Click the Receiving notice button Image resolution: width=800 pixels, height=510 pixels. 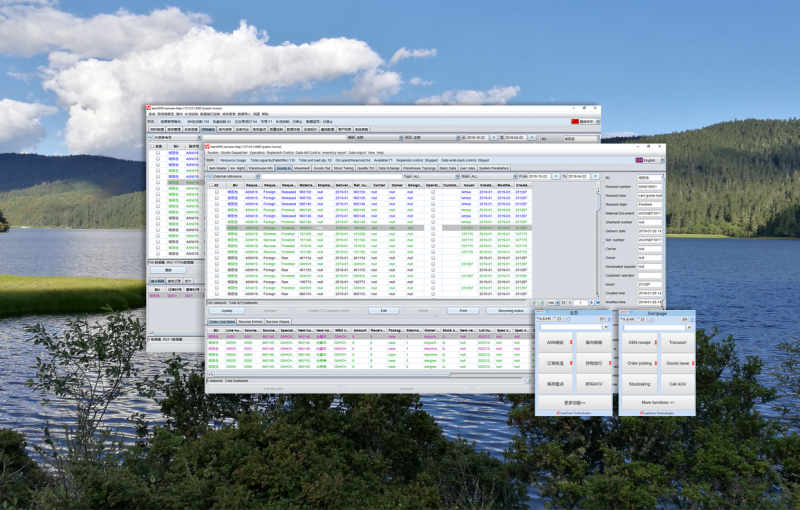point(510,311)
